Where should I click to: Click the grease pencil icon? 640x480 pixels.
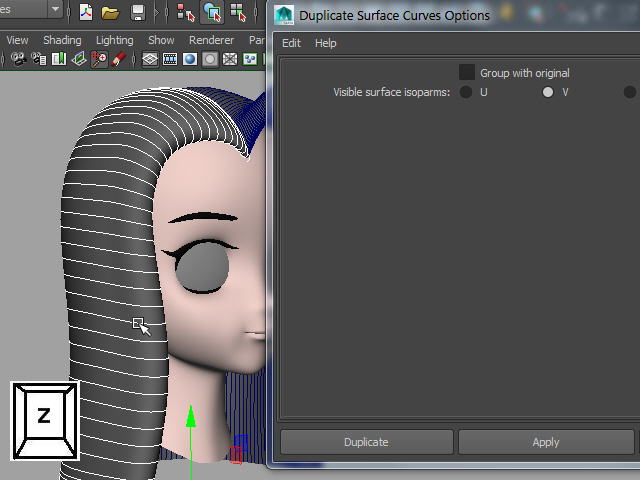(x=118, y=59)
